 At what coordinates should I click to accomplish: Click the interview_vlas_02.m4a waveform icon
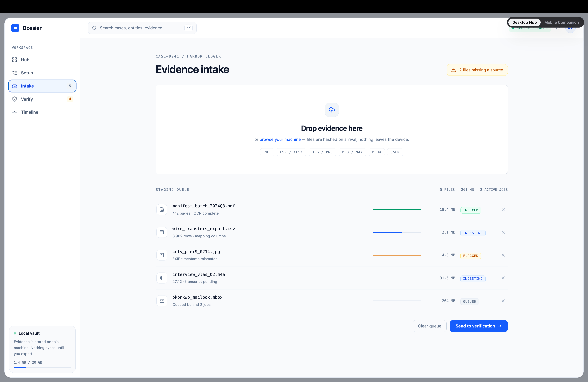pyautogui.click(x=162, y=278)
